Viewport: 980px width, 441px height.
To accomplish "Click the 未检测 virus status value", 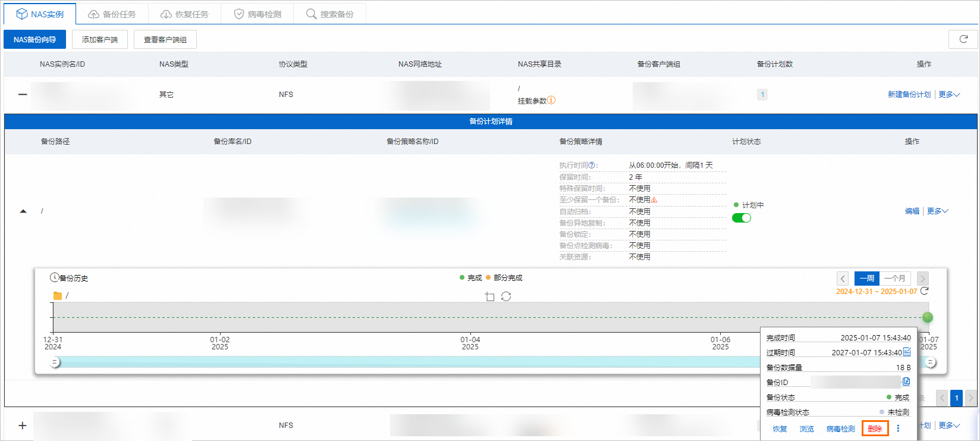I will pyautogui.click(x=898, y=412).
